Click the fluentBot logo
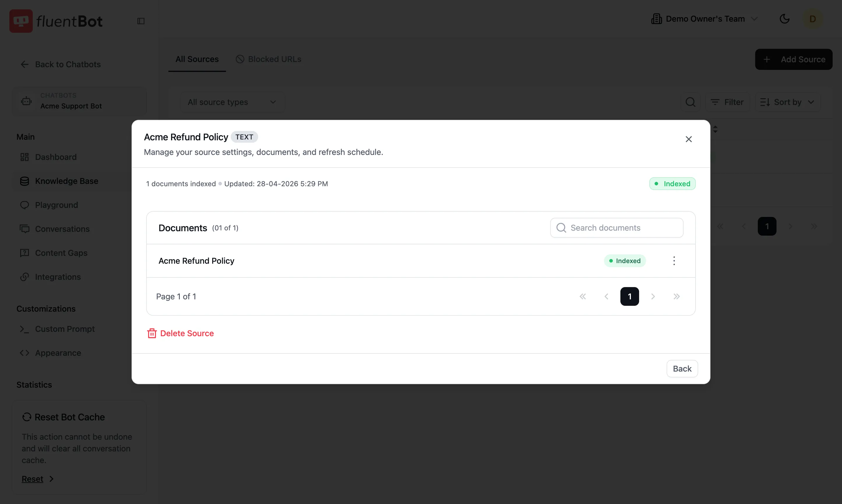This screenshot has height=504, width=842. point(56,21)
